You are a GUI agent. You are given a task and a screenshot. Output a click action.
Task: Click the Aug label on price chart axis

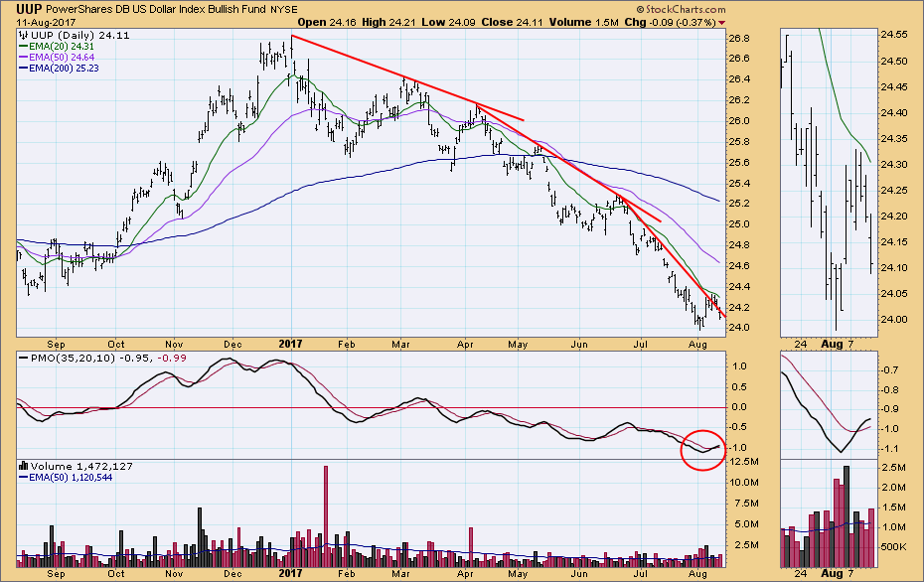[697, 344]
